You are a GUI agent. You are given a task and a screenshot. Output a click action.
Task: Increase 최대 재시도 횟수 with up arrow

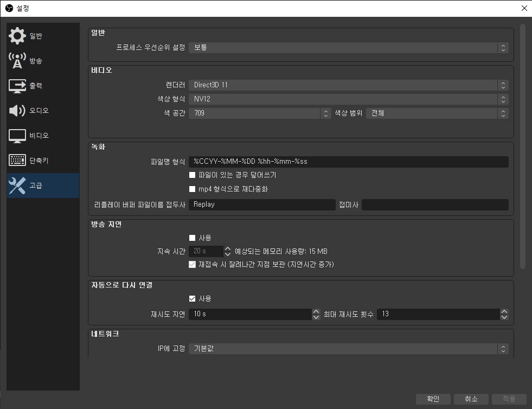point(504,311)
